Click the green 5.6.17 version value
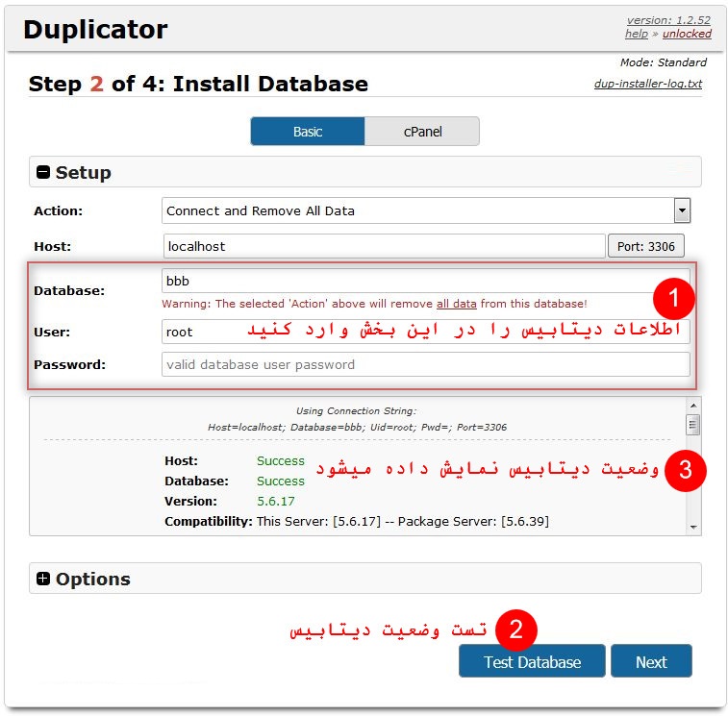The image size is (728, 716). (276, 501)
